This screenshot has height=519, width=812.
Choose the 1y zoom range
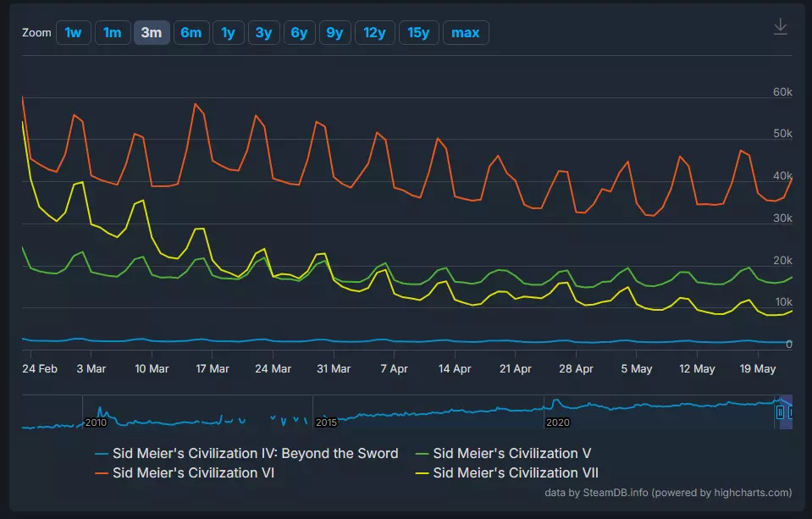pyautogui.click(x=229, y=33)
